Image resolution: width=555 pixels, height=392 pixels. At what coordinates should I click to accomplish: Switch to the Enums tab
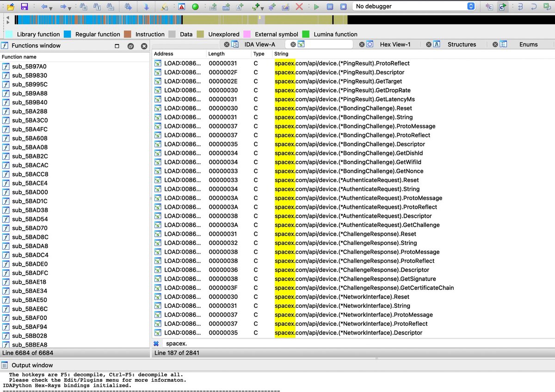point(529,44)
